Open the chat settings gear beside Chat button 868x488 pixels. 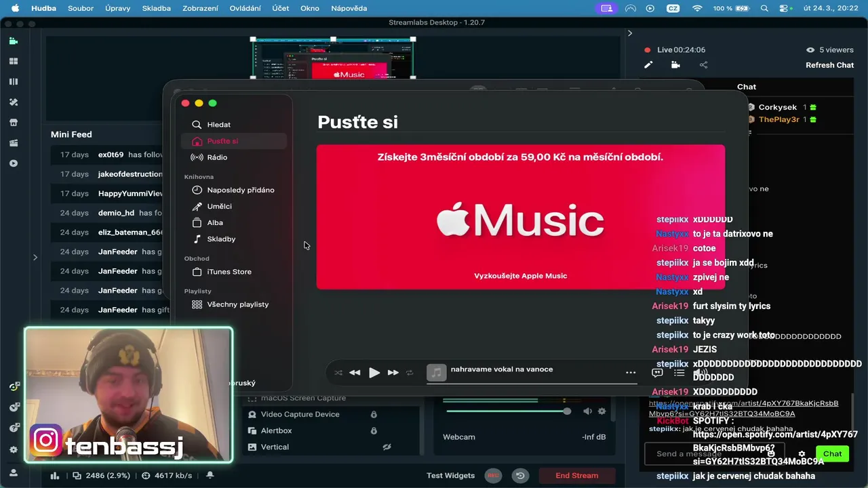pyautogui.click(x=802, y=454)
